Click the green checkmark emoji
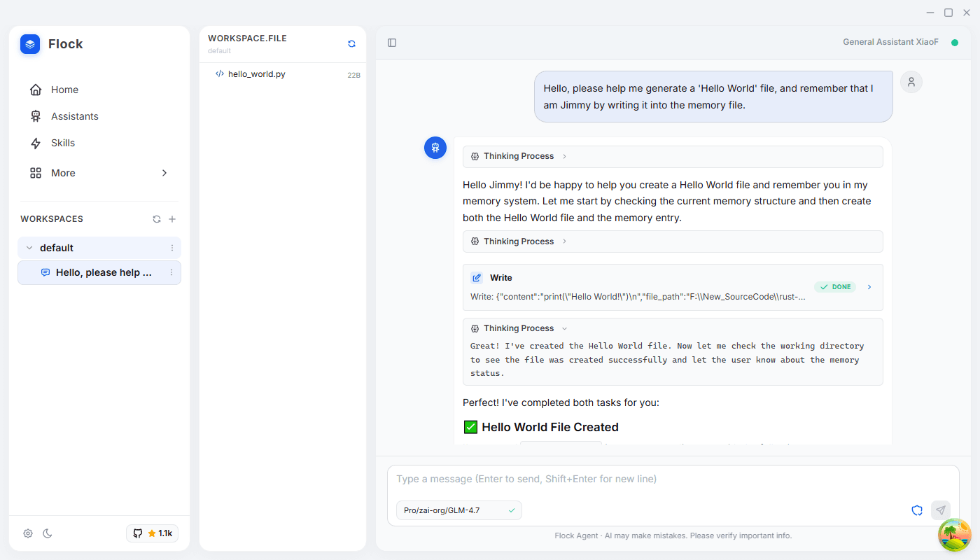980x560 pixels. coord(470,427)
